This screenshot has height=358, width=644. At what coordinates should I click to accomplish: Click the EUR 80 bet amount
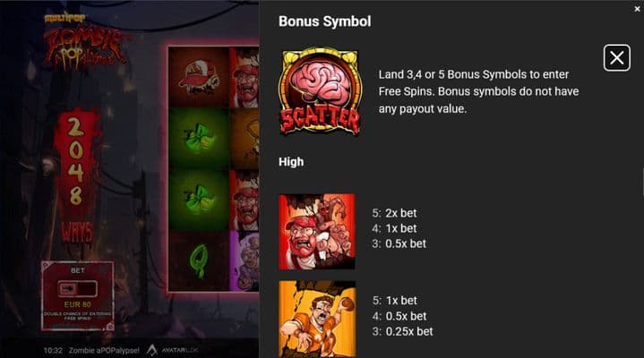[x=77, y=304]
